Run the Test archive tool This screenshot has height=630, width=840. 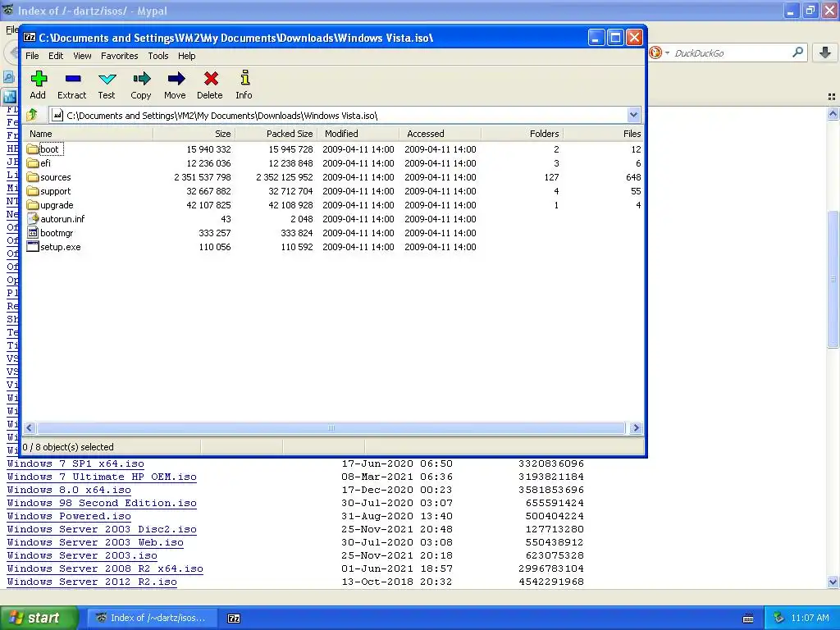coord(107,80)
